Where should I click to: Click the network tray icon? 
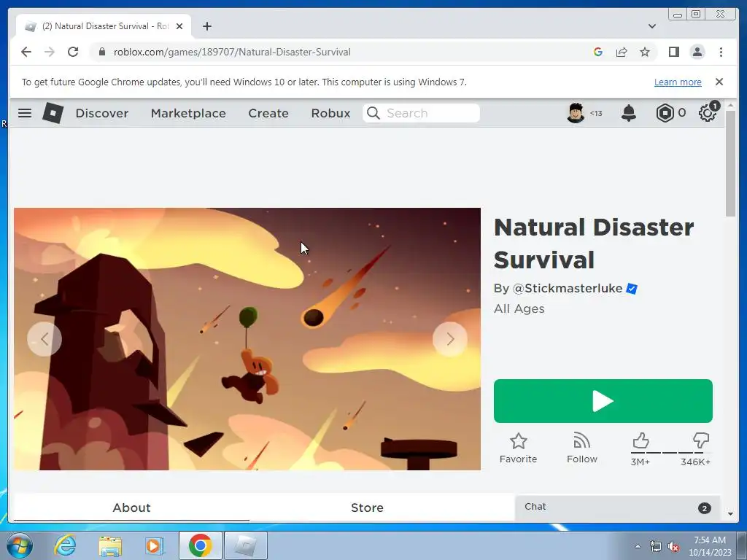[x=656, y=547]
